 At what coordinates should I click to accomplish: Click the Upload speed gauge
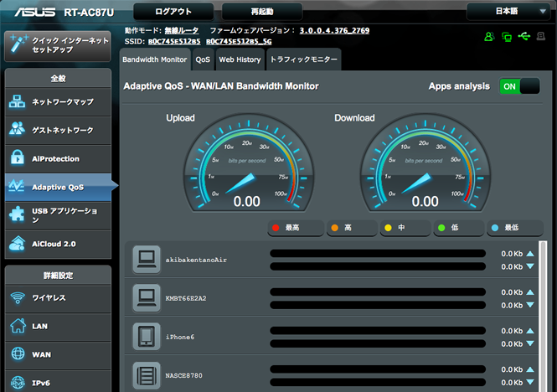[x=248, y=163]
